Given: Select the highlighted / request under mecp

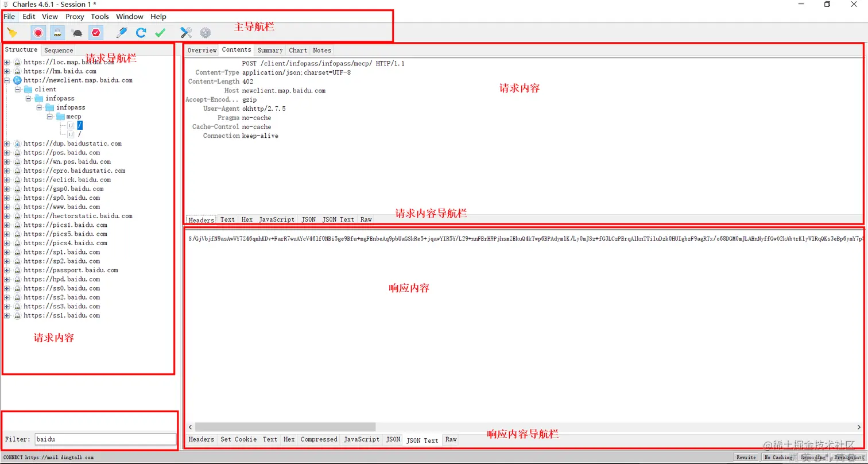Looking at the screenshot, I should [x=80, y=125].
